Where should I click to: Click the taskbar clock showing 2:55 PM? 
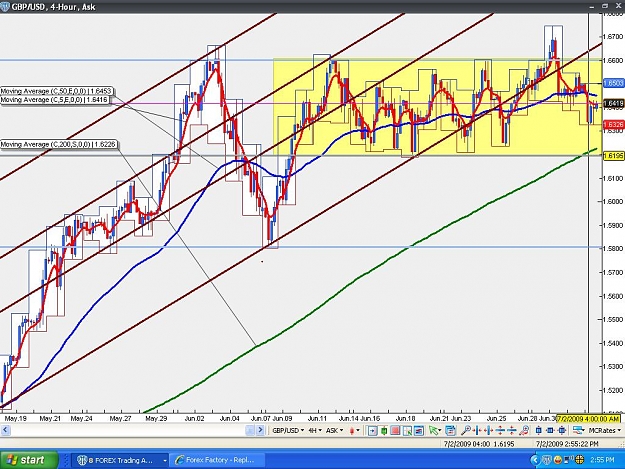click(602, 460)
